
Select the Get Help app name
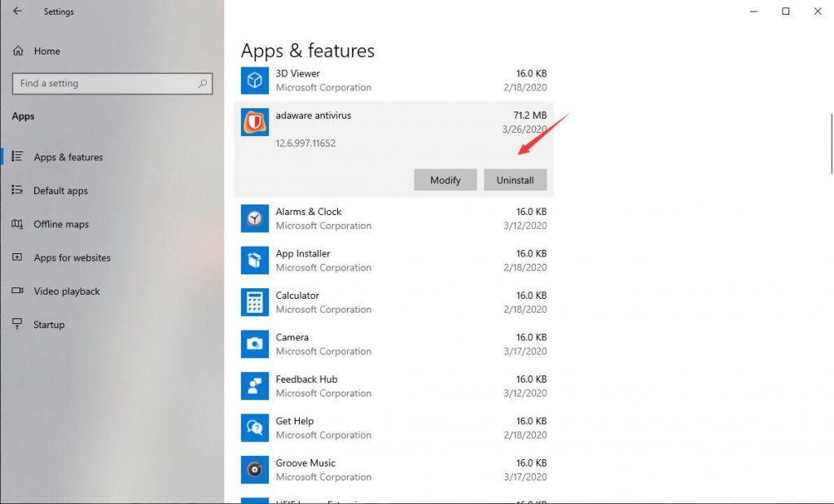pyautogui.click(x=295, y=421)
